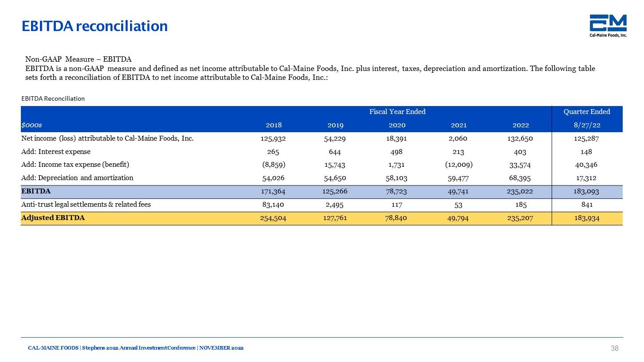Click interest expense value 265
The image size is (644, 362).
coord(273,152)
